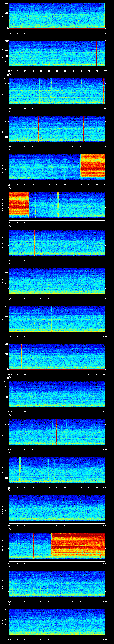The width and height of the screenshot is (114, 644).
Task: Click the red line near 16s in the 15:07:00 panel
Action: 35,243
